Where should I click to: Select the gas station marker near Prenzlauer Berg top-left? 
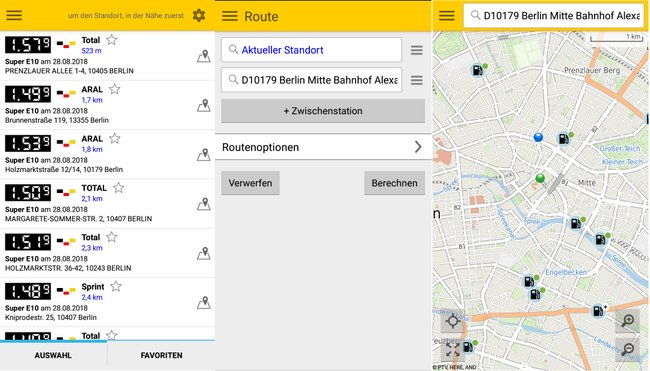tap(478, 70)
